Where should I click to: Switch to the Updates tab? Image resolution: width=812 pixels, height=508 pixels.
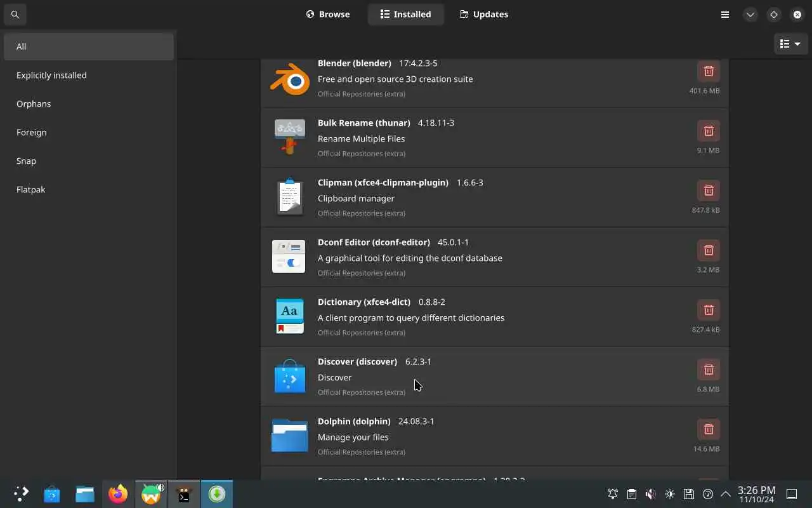(484, 14)
